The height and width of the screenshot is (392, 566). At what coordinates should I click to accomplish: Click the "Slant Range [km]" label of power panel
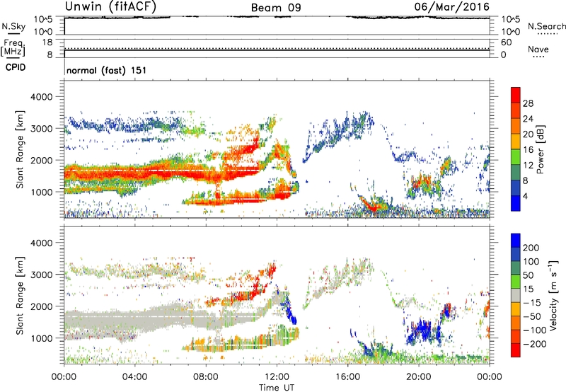coord(20,149)
